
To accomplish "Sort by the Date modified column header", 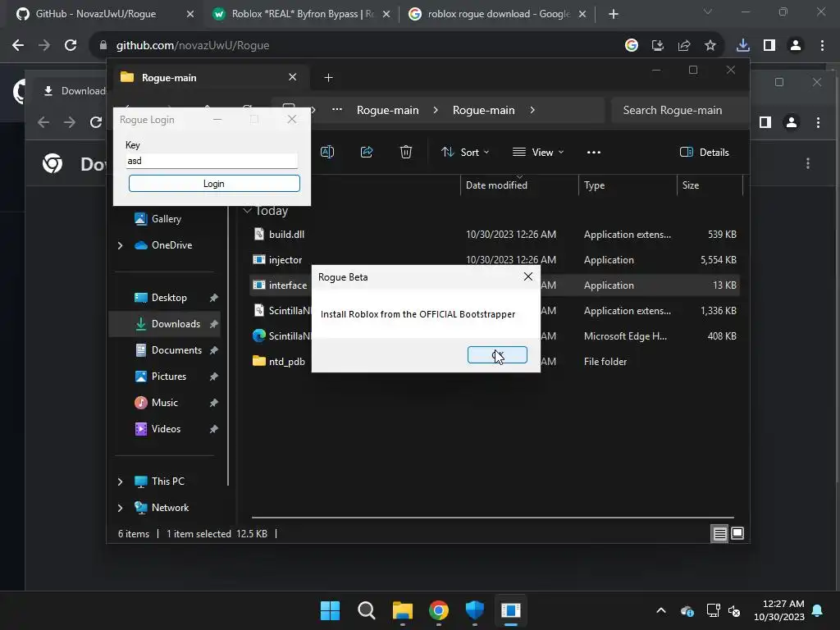I will [496, 185].
